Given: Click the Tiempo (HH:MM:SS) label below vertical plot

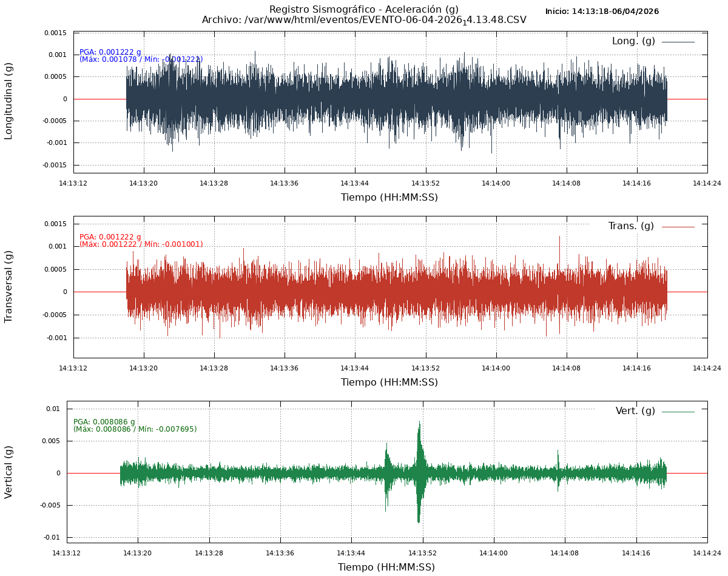Looking at the screenshot, I should click(x=386, y=568).
